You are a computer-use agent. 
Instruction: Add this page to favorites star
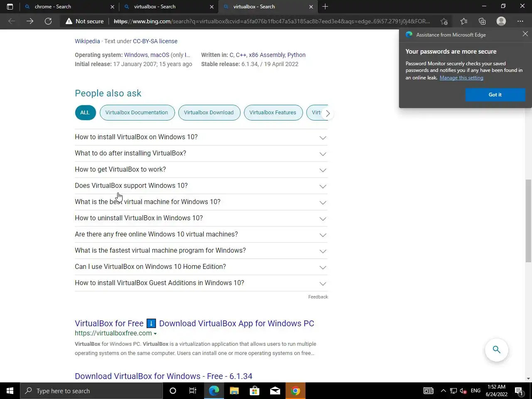tap(444, 21)
